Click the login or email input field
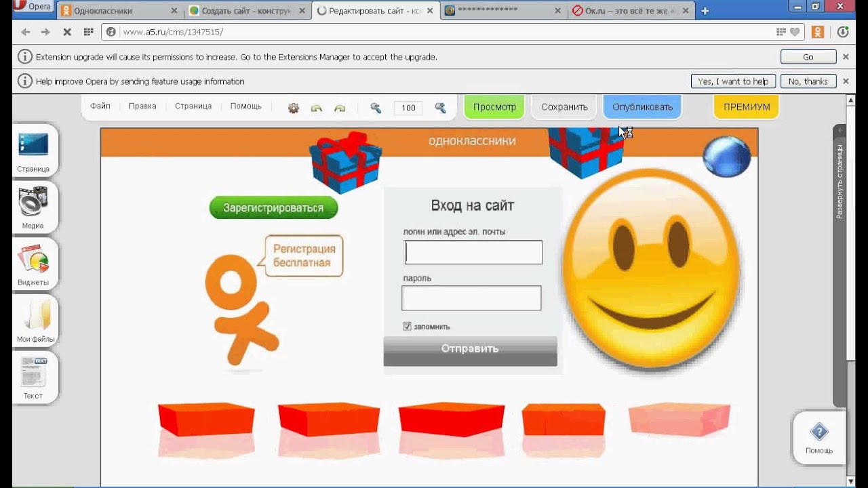This screenshot has height=488, width=868. (x=474, y=252)
